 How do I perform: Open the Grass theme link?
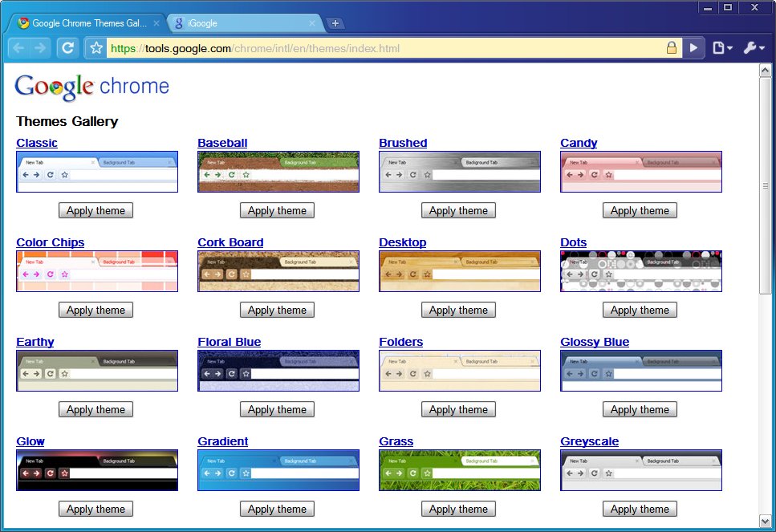pyautogui.click(x=396, y=441)
